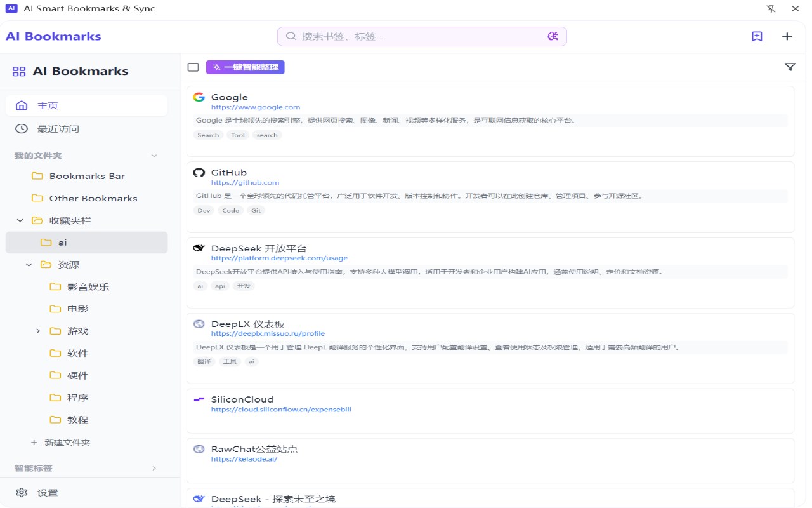The width and height of the screenshot is (812, 508).
Task: Click the Git tag on GitHub bookmark
Action: (256, 211)
